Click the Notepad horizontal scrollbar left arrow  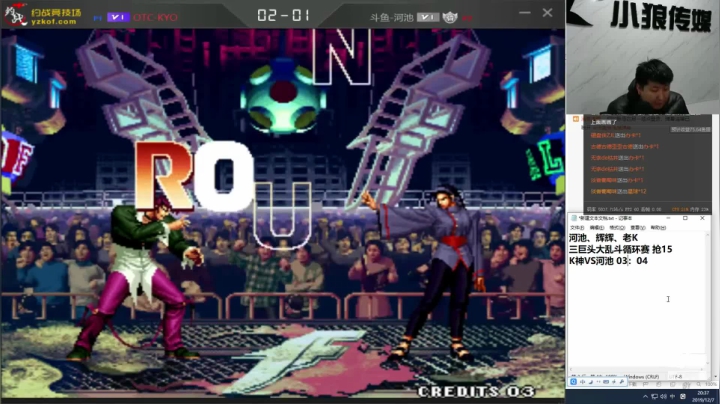click(571, 369)
